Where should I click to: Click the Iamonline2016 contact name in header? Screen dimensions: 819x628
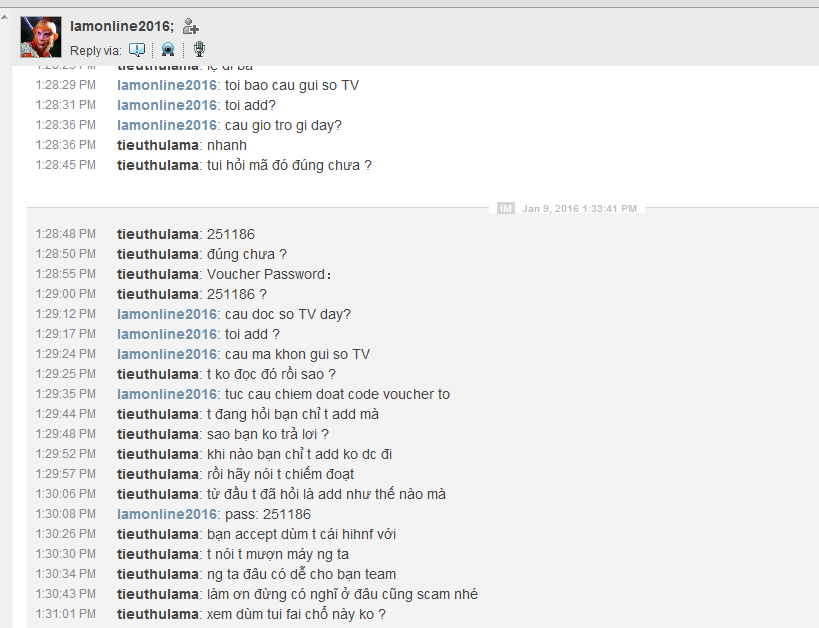click(x=122, y=26)
